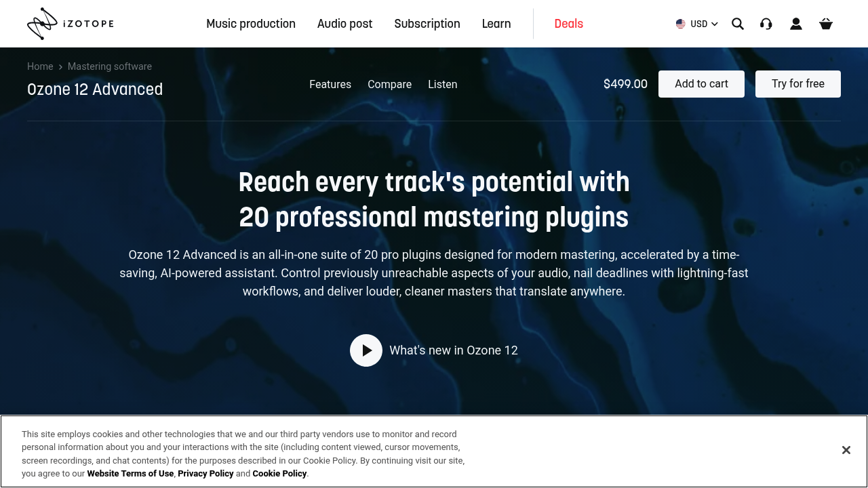
Task: Click the headline about 20 professional mastering plugins
Action: (434, 200)
